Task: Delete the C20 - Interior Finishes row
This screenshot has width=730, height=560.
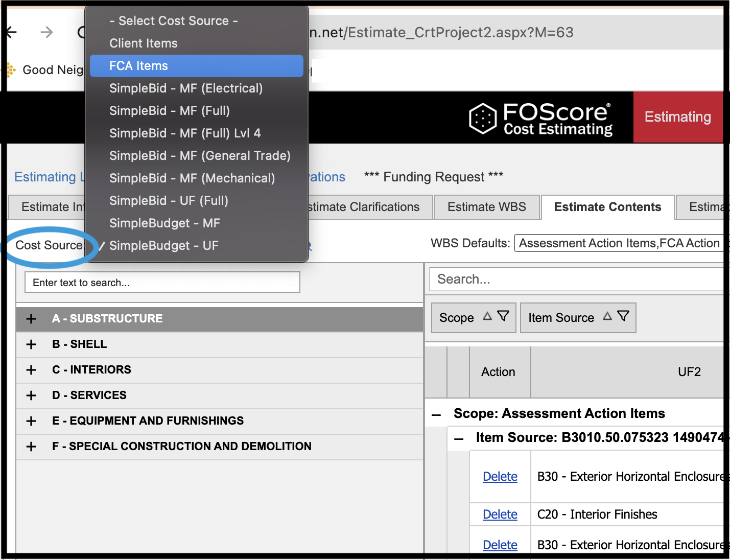Action: point(500,515)
